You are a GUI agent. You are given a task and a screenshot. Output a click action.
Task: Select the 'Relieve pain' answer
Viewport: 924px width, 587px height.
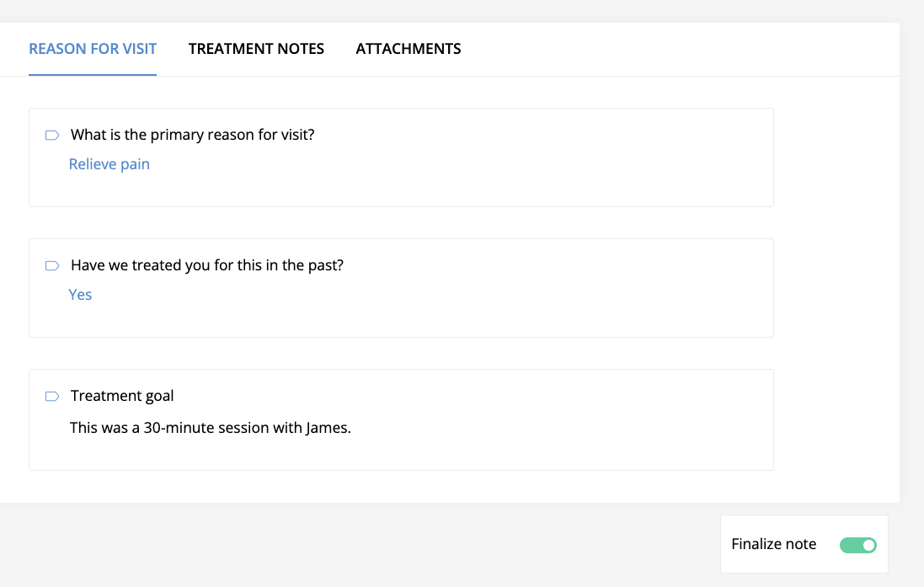click(x=109, y=164)
